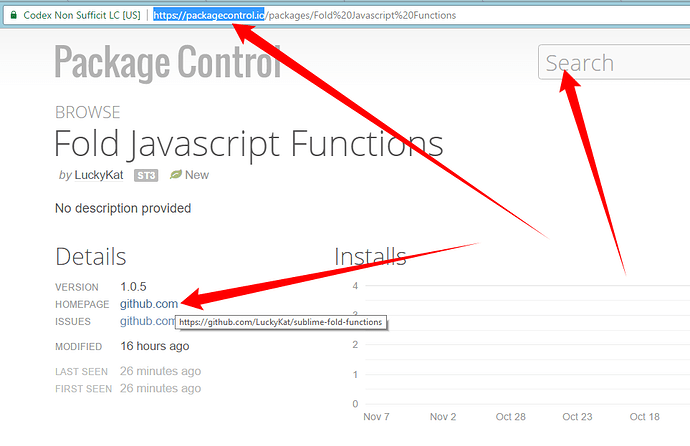Click the green padlock security icon
This screenshot has height=446, width=690.
click(11, 16)
